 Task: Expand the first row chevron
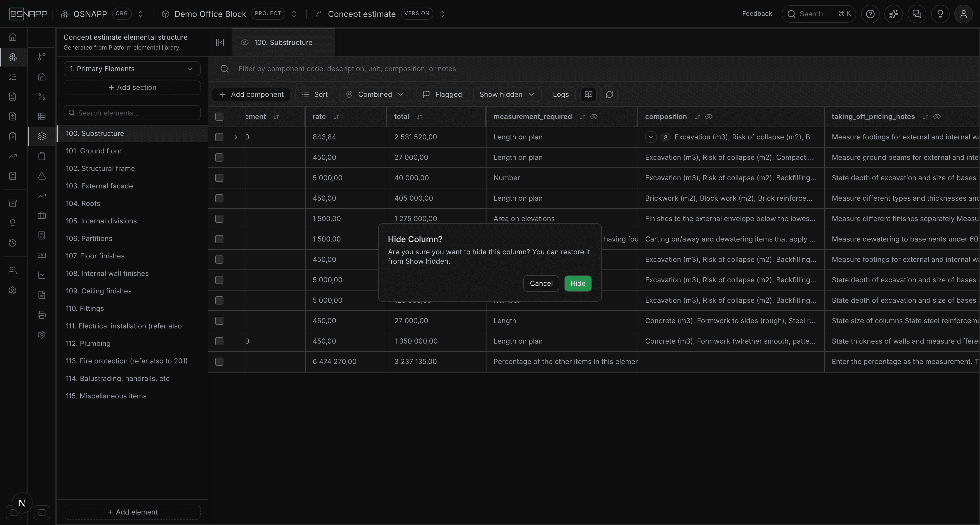235,137
